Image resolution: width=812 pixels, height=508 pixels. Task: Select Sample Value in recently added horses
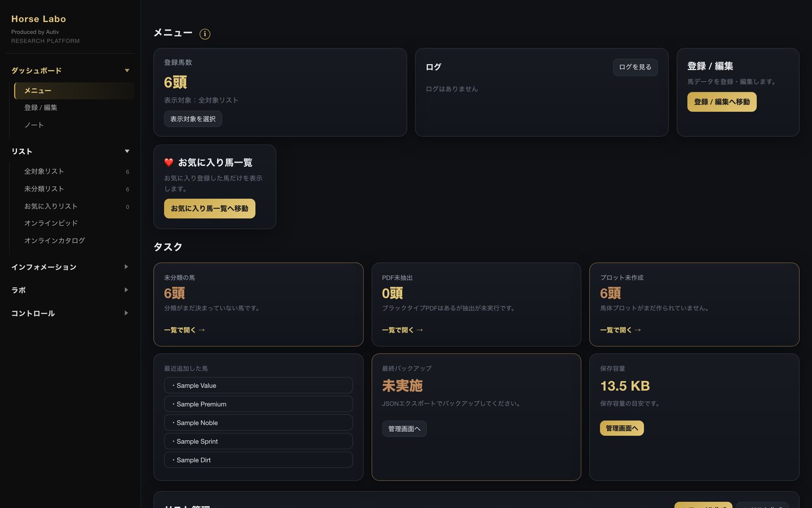pyautogui.click(x=258, y=386)
